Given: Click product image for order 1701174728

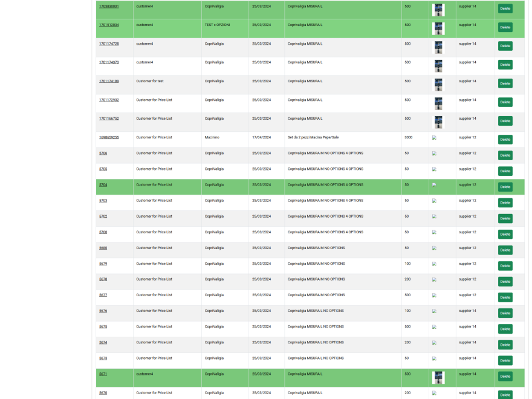Looking at the screenshot, I should point(438,47).
